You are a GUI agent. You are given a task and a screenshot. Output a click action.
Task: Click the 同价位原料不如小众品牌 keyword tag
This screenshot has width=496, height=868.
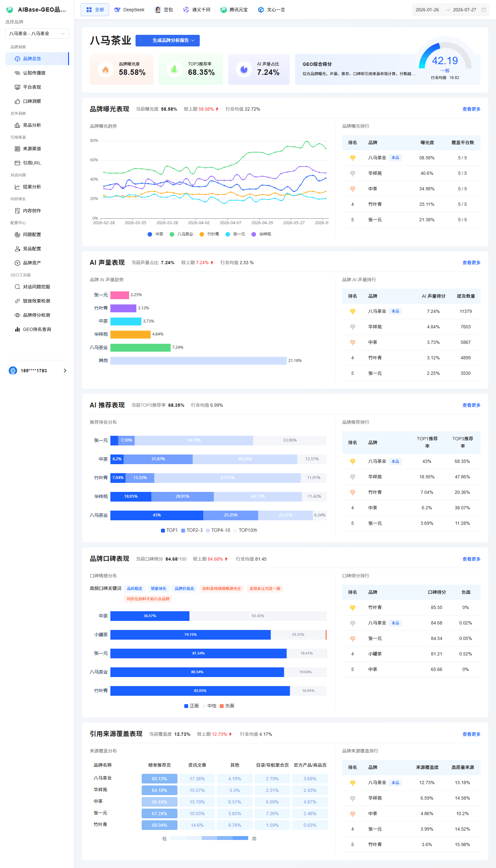148,599
